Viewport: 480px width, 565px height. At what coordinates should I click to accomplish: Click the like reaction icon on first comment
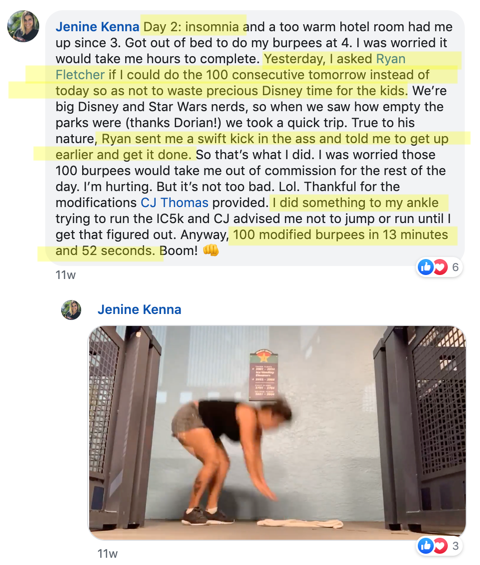click(426, 267)
